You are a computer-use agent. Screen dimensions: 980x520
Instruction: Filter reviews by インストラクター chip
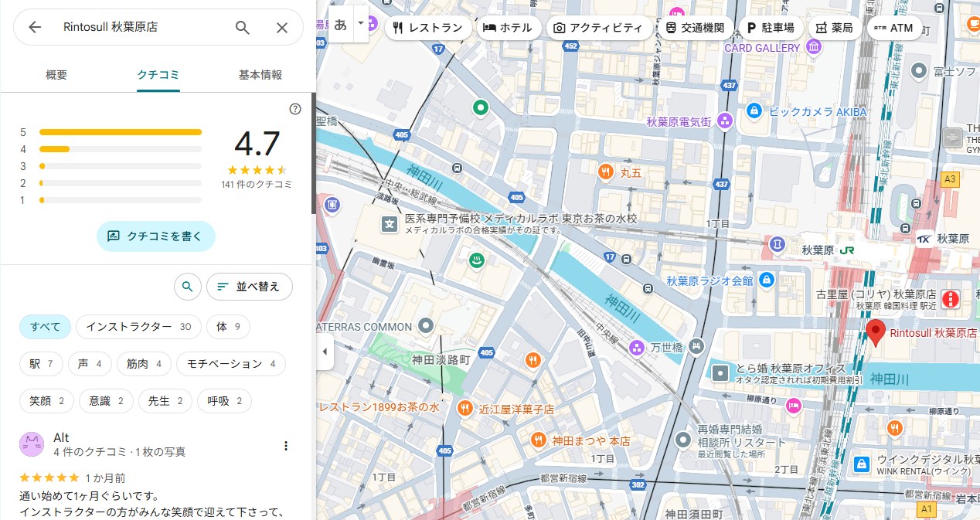point(138,327)
